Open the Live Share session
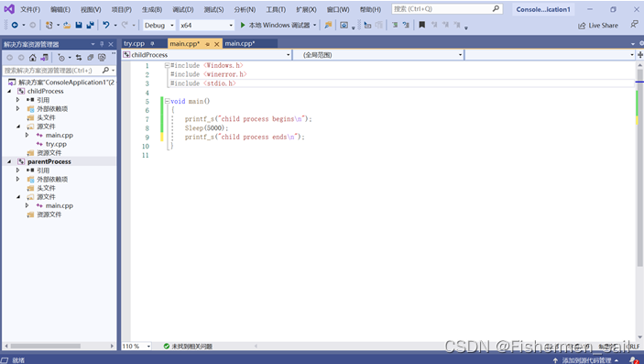This screenshot has width=644, height=364. click(598, 26)
